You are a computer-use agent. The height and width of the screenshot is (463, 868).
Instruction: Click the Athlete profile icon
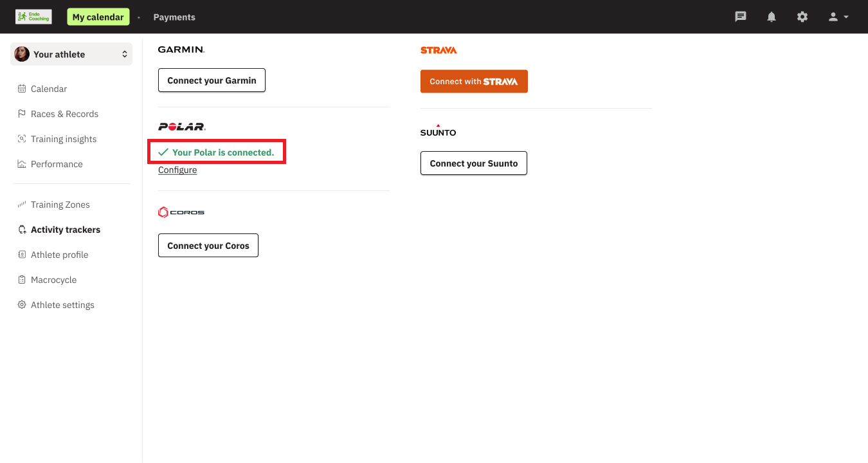pos(22,255)
